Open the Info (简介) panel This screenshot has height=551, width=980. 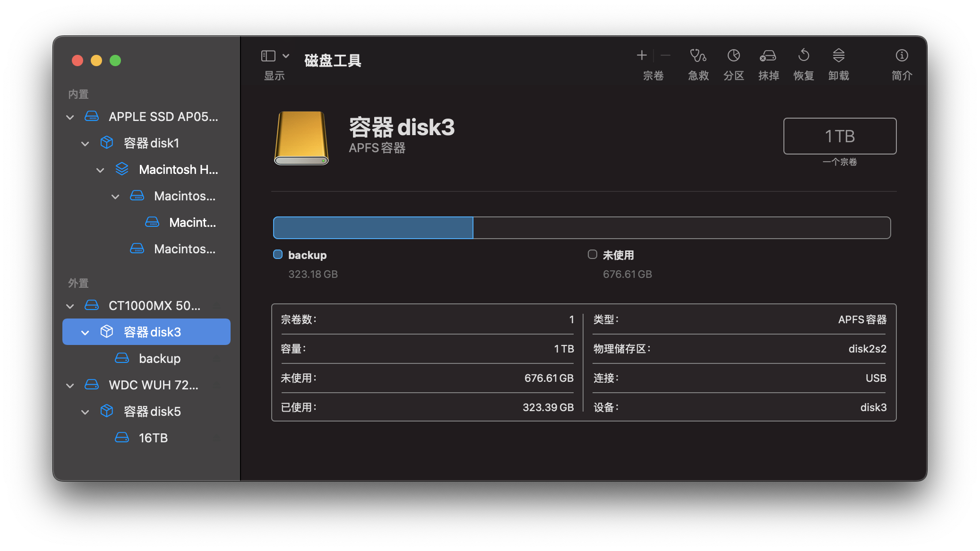[x=902, y=56]
